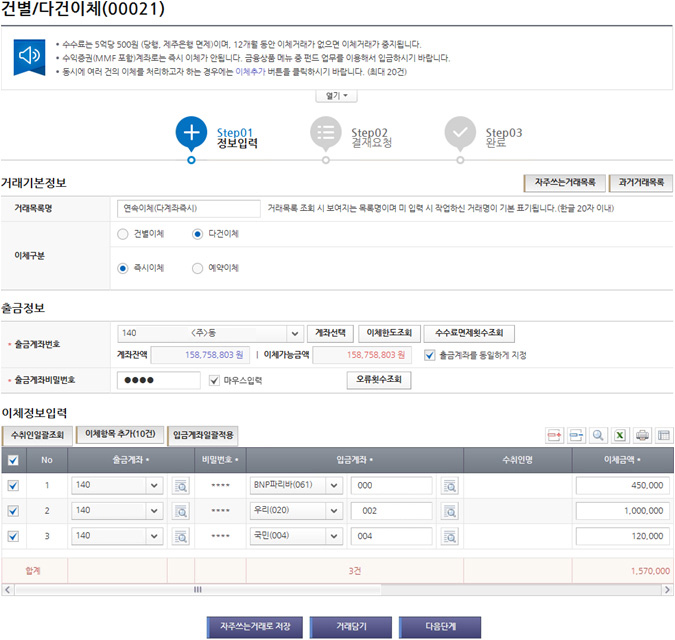Click the magnifier search icon in table toolbar
Viewport: 675px width, 640px height.
tap(598, 436)
